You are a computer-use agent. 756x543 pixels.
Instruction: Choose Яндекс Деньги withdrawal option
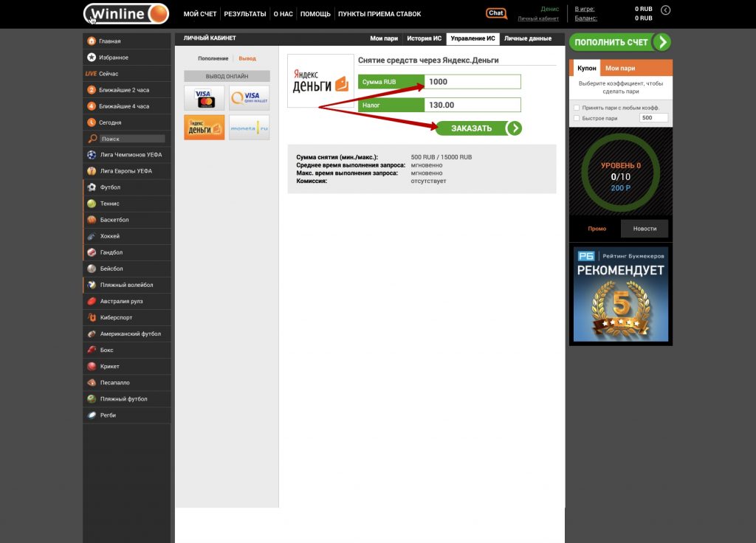point(204,127)
